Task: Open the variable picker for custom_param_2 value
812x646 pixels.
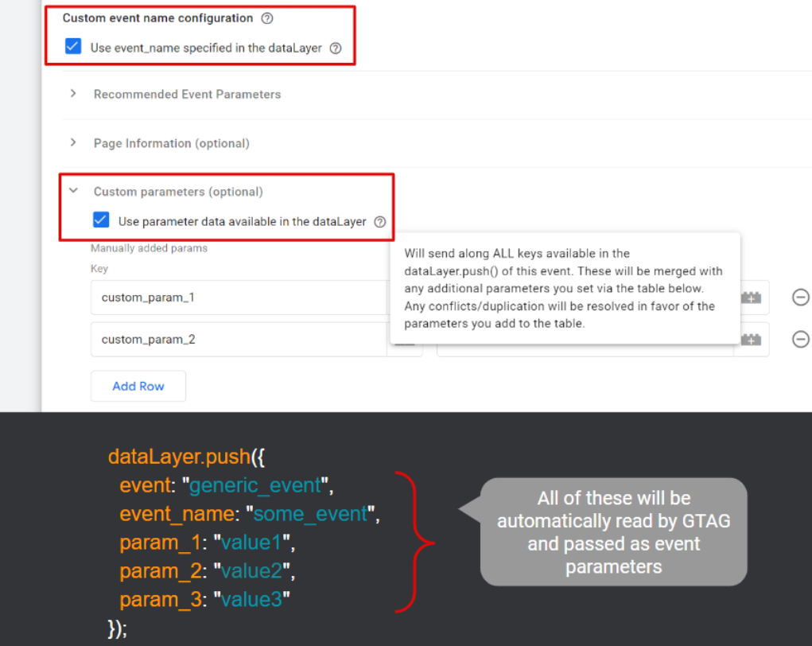Action: point(751,339)
